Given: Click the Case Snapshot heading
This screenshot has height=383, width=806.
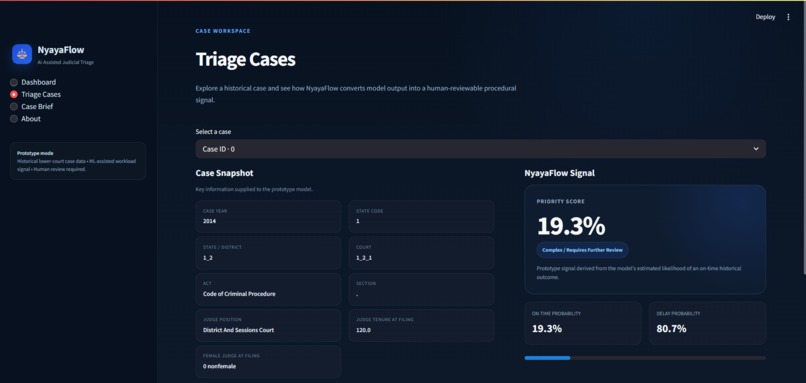Looking at the screenshot, I should click(224, 173).
